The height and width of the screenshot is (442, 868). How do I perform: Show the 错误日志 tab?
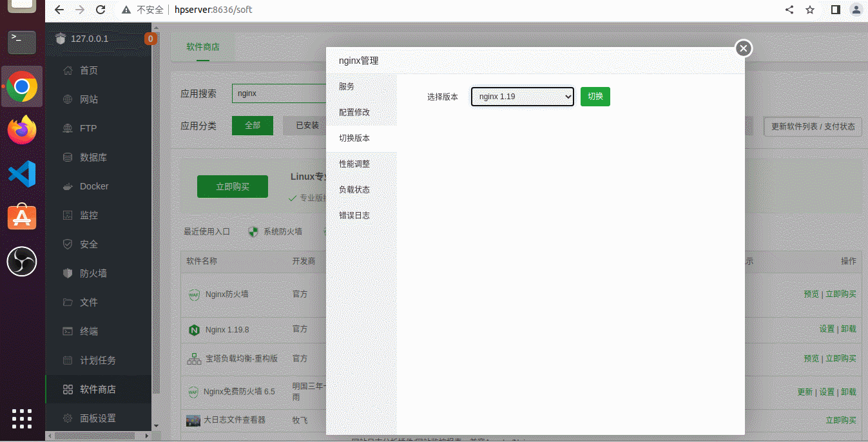[362, 215]
